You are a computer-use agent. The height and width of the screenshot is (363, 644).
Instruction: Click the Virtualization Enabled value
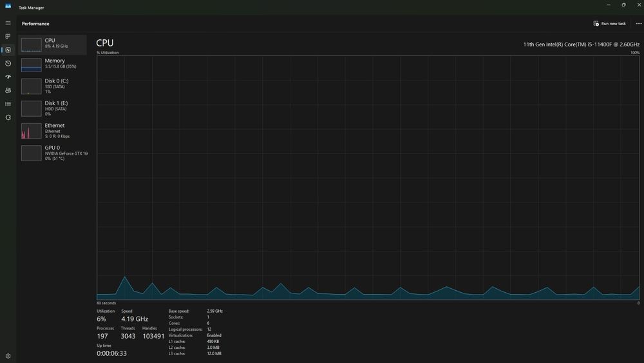click(214, 335)
